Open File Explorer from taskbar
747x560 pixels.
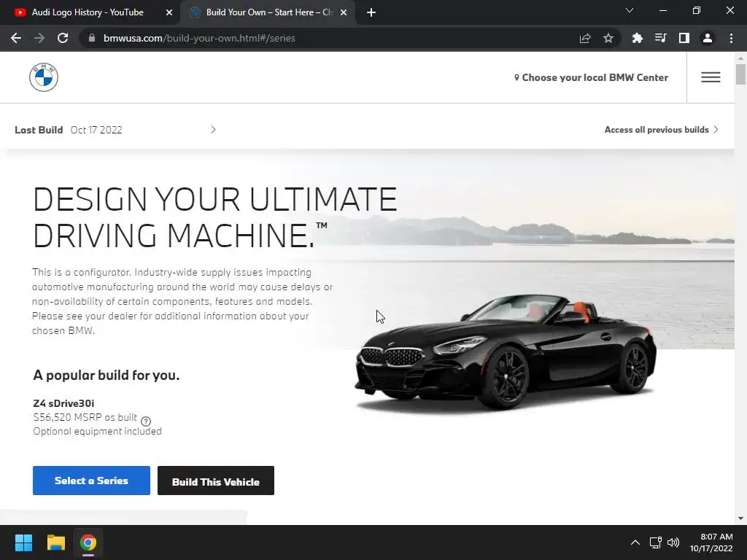pyautogui.click(x=55, y=542)
